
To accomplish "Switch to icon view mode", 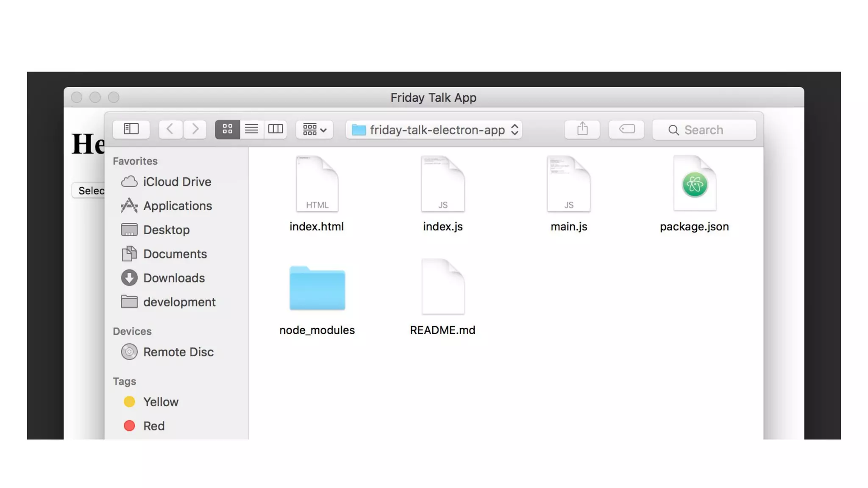I will coord(228,129).
